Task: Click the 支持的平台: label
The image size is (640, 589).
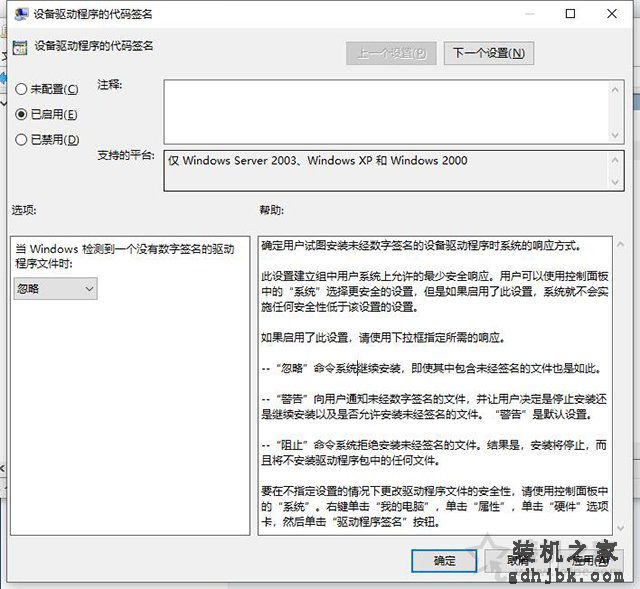Action: 126,155
